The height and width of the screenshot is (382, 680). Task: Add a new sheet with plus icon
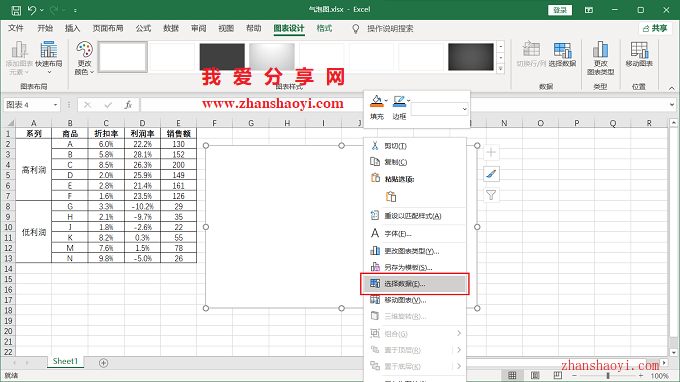tap(103, 363)
